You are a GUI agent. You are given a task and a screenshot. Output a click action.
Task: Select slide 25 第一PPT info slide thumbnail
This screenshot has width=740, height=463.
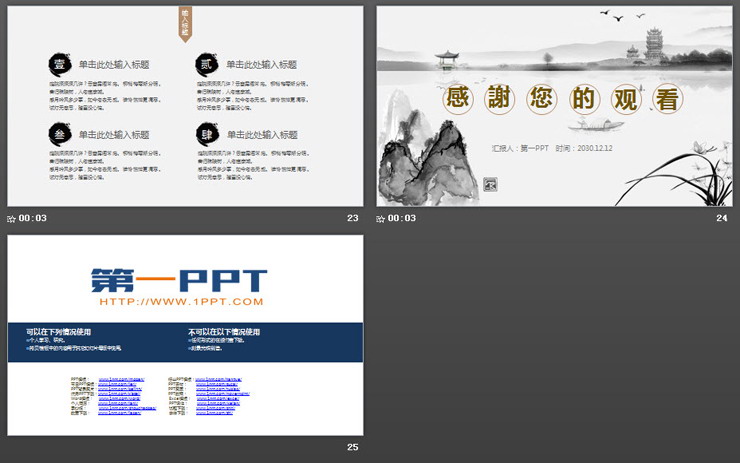tap(185, 335)
